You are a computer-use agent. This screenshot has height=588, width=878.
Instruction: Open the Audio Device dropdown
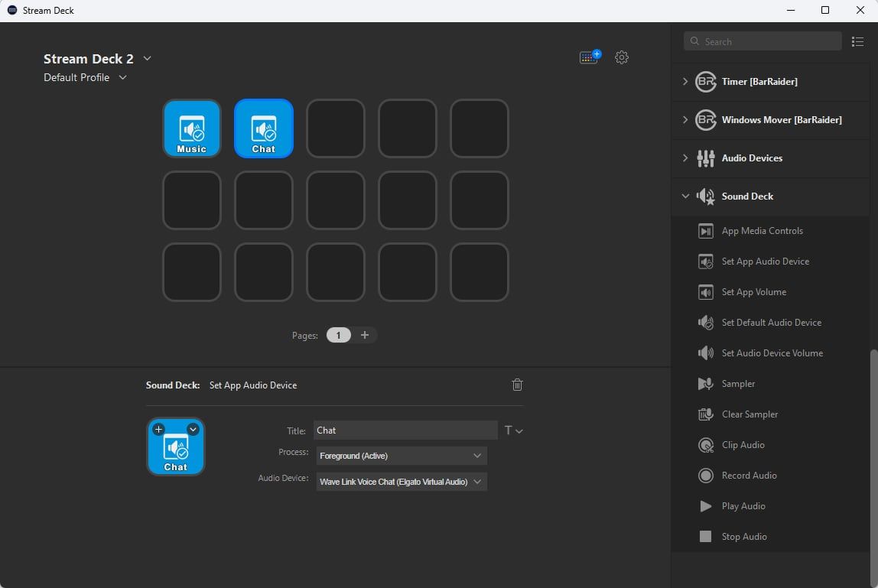click(402, 482)
